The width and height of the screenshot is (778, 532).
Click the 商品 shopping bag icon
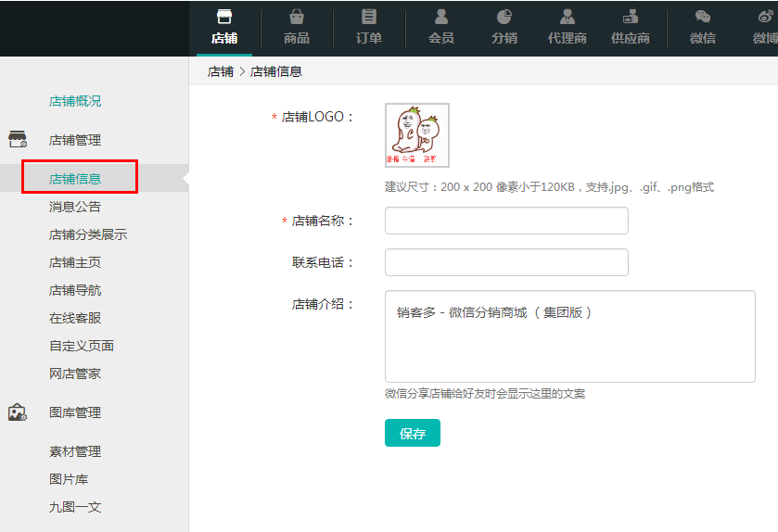point(296,18)
